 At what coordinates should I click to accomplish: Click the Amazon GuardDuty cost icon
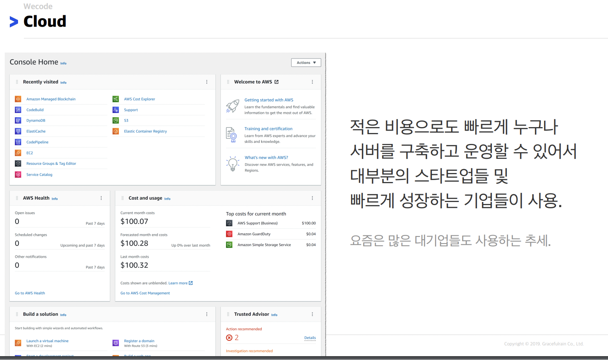[x=229, y=234]
